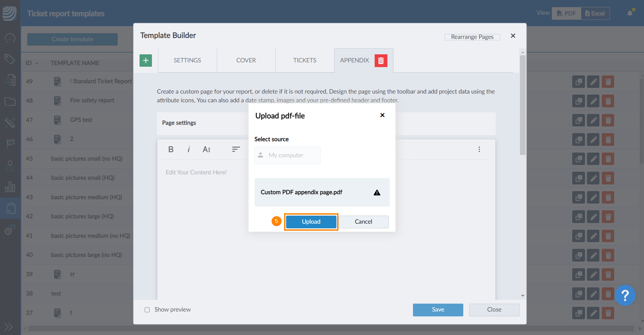Duplicate the Fire safety report template
Screen dimensions: 644x335
(578, 101)
